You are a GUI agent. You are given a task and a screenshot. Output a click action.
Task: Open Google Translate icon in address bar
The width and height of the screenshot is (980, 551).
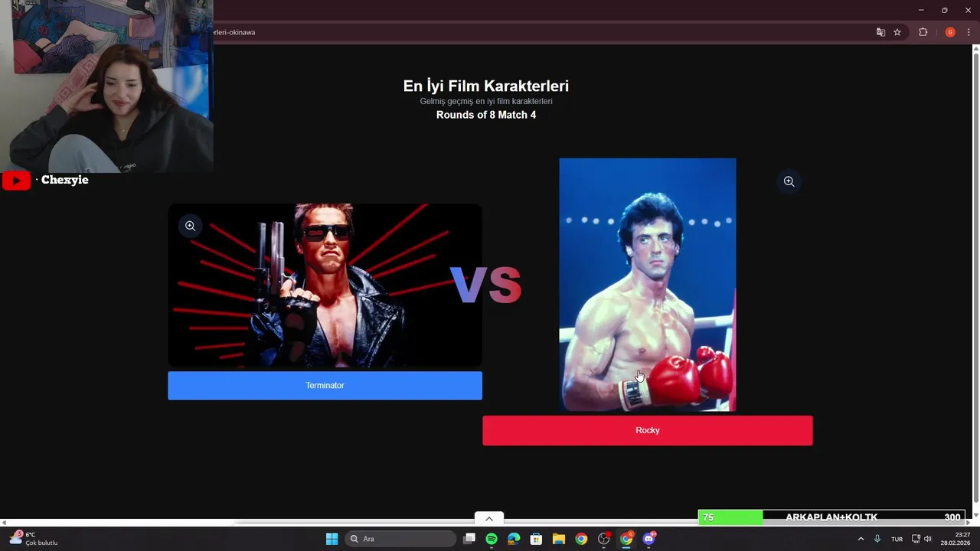tap(880, 32)
